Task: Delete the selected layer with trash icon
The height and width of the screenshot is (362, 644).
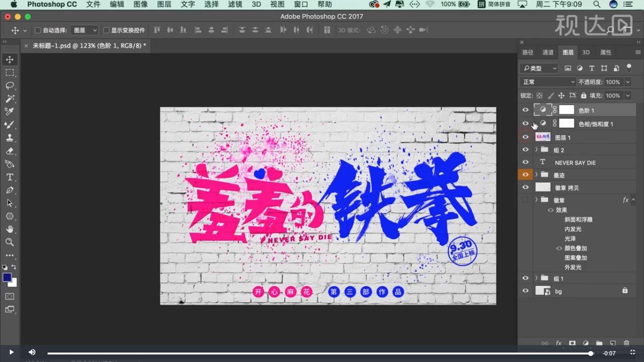Action: 627,344
